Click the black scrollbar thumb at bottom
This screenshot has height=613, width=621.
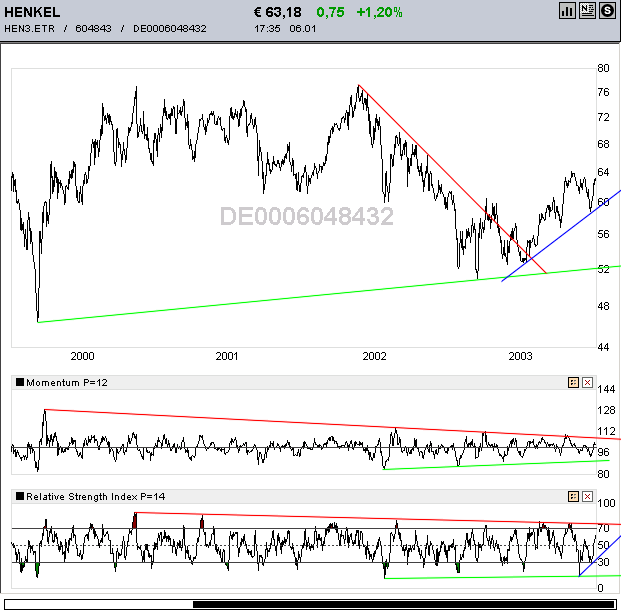pos(403,605)
